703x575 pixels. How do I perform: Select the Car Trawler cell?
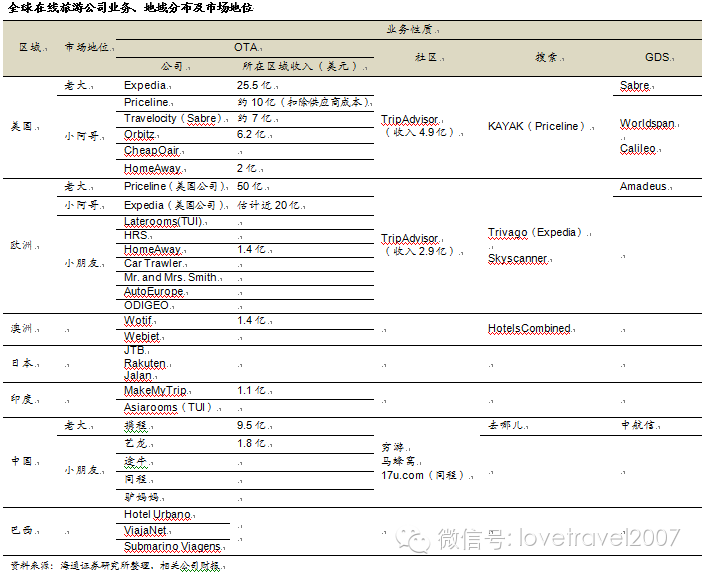point(154,263)
